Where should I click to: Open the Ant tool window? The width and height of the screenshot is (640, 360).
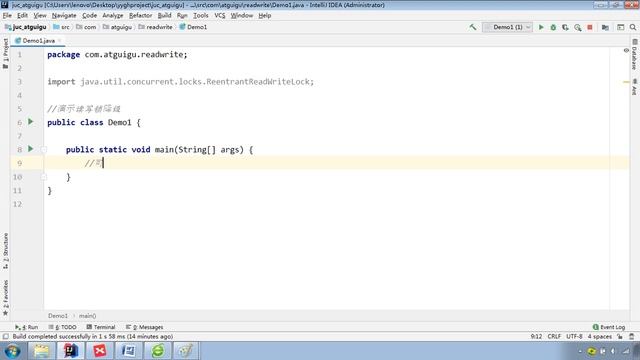(635, 87)
